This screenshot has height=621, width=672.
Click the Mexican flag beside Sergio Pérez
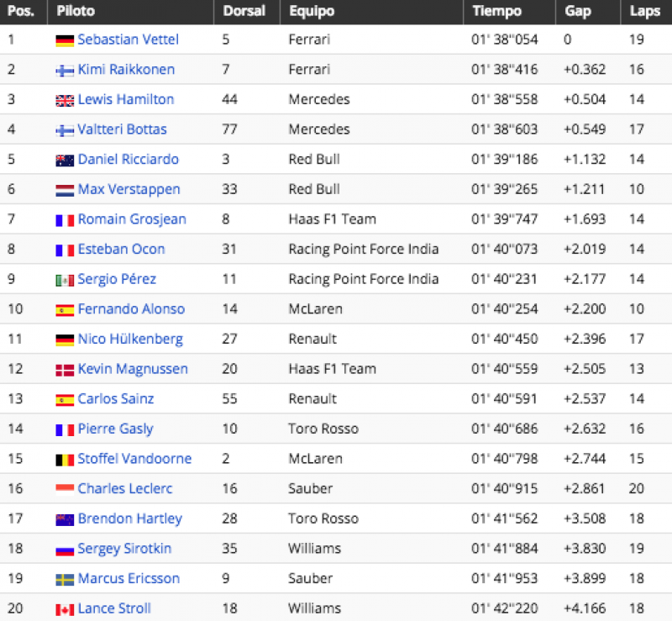click(65, 280)
